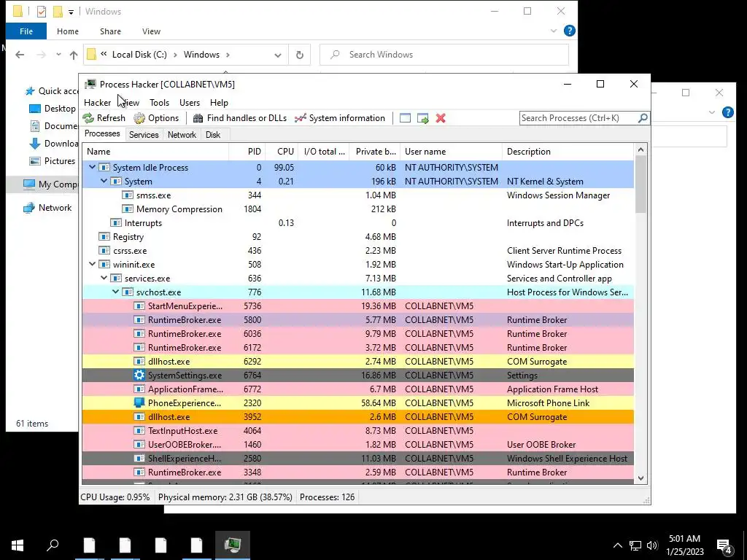This screenshot has width=747, height=560.
Task: Focus the Search Processes input field
Action: coord(578,118)
